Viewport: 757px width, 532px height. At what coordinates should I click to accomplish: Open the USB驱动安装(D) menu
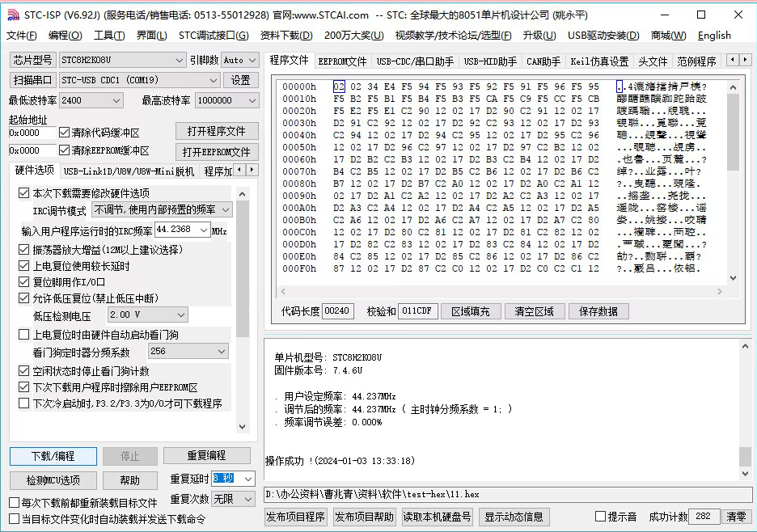tap(603, 36)
